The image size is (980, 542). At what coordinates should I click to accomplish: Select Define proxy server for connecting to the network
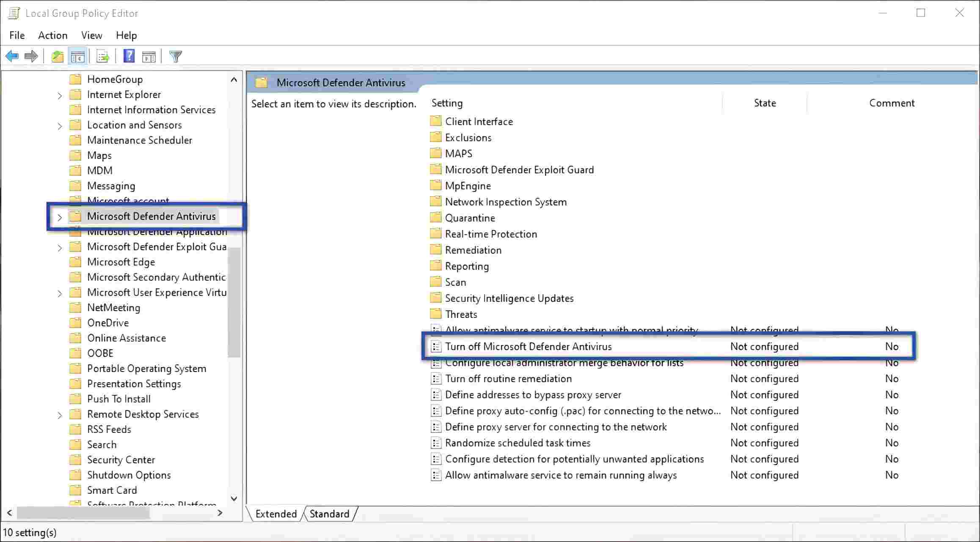click(x=556, y=427)
